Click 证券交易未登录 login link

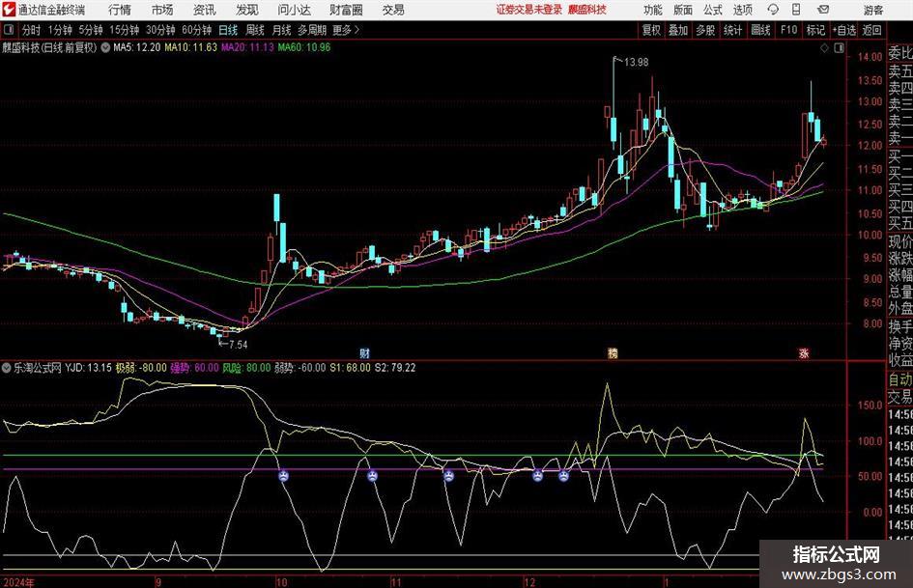pos(529,10)
